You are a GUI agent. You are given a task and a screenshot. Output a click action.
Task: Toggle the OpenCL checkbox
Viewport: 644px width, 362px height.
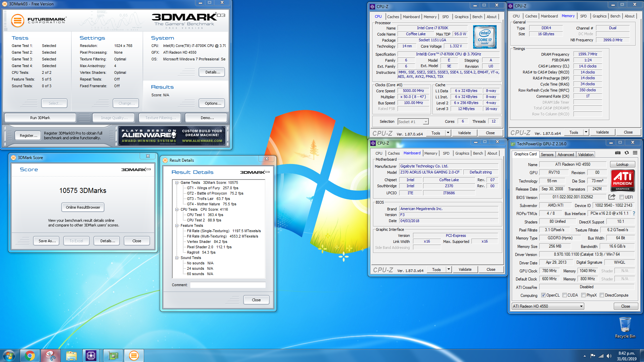[543, 295]
